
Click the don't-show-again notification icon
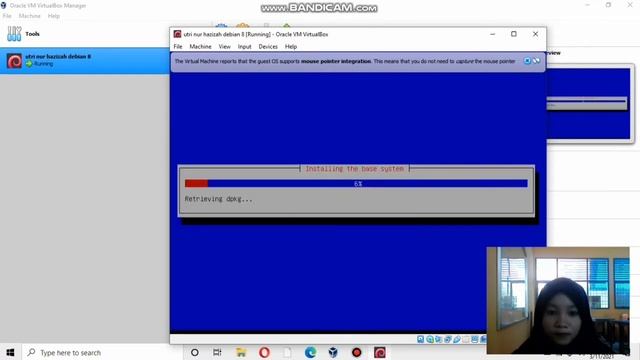coord(536,61)
